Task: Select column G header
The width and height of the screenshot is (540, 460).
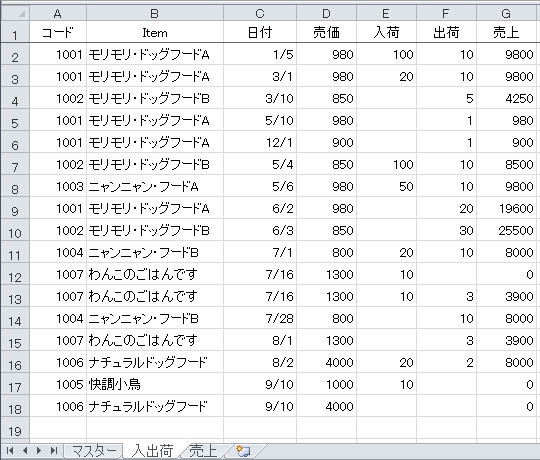Action: (x=507, y=13)
